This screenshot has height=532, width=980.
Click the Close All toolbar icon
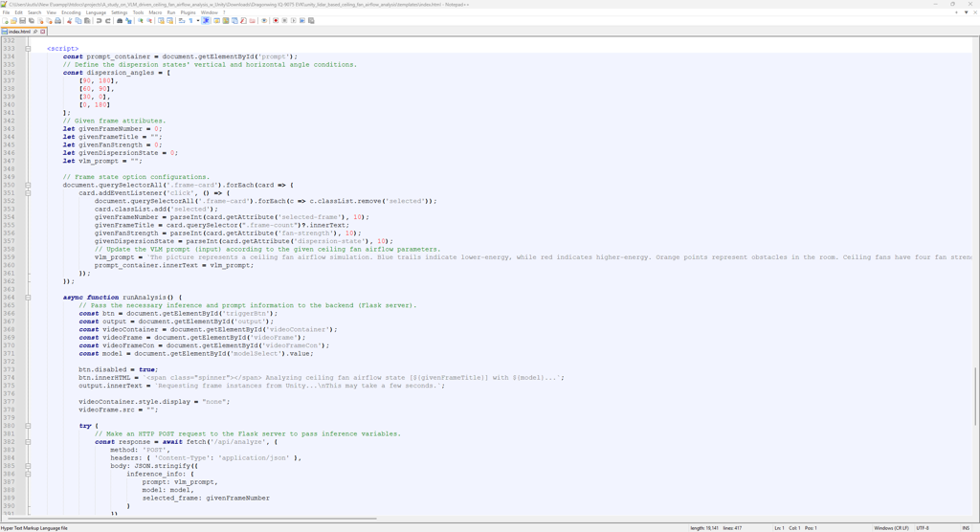point(50,21)
